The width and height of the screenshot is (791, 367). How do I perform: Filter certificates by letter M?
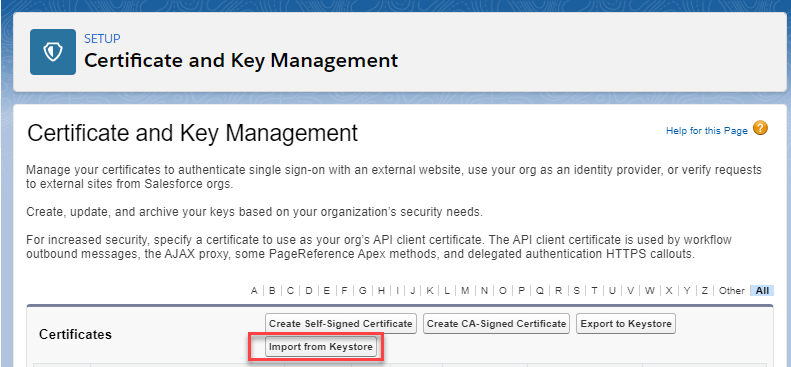(465, 291)
